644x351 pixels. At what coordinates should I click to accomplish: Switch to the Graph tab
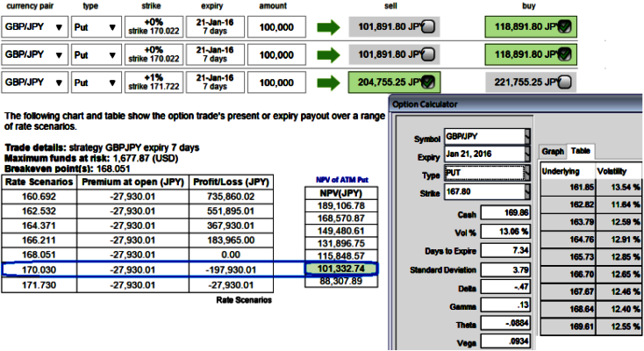553,151
